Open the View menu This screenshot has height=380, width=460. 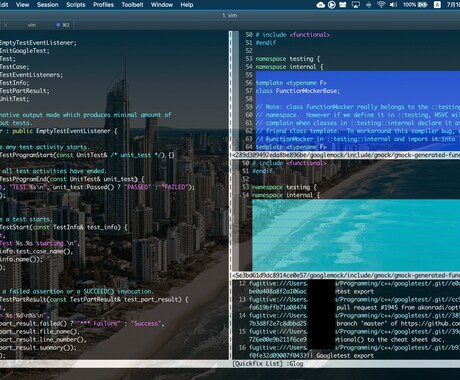[x=22, y=5]
